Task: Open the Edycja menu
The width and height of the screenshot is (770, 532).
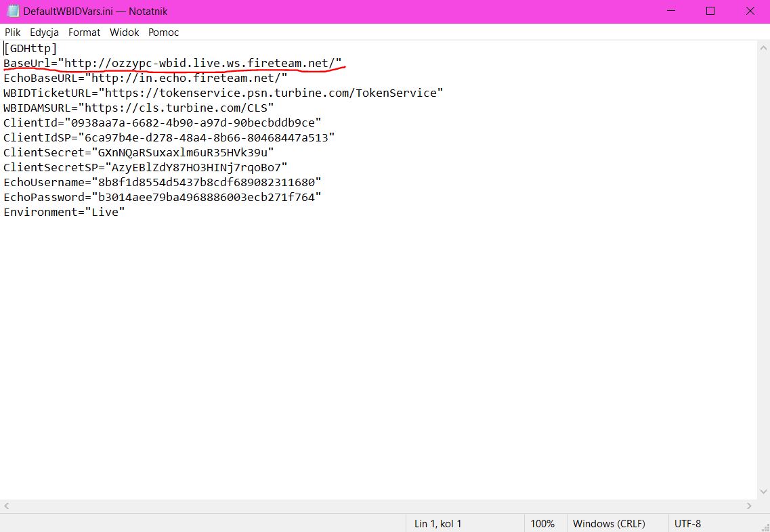Action: click(44, 32)
